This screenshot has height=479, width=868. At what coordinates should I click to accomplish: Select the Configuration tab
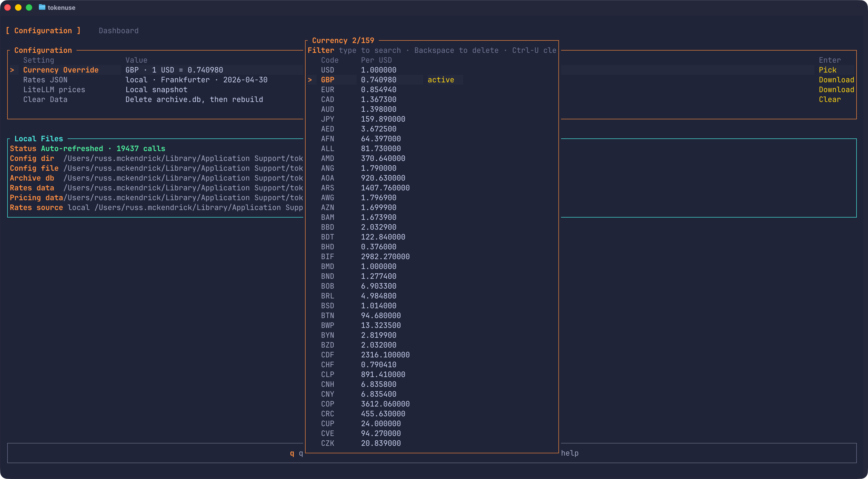tap(43, 31)
